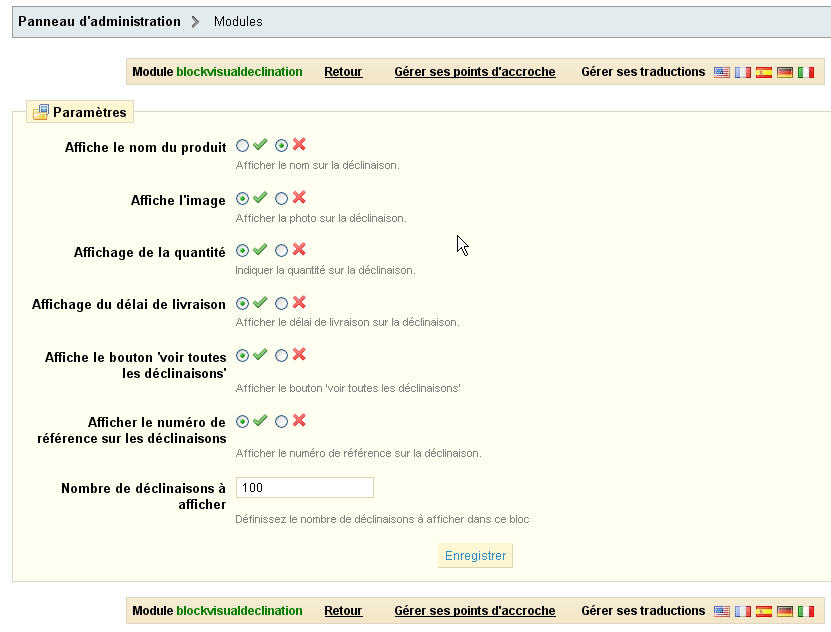Select no radio for Afficher le numéro de référence
The height and width of the screenshot is (632, 831).
(281, 422)
